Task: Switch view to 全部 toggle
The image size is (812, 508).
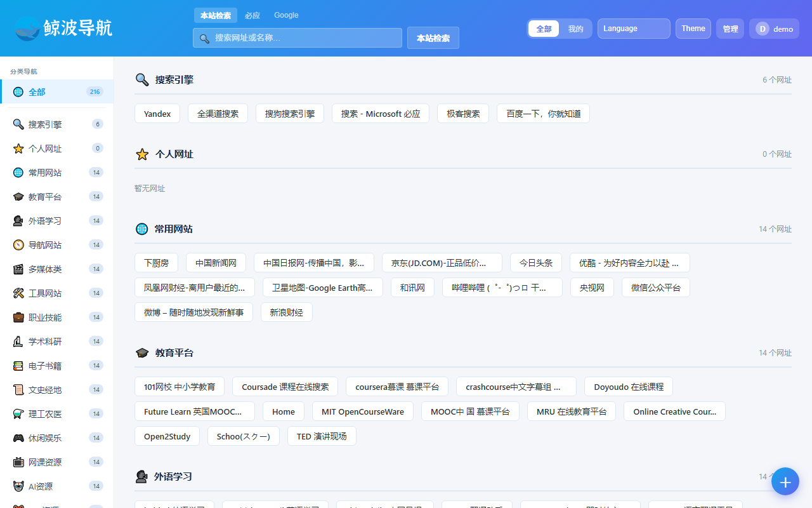Action: tap(544, 29)
